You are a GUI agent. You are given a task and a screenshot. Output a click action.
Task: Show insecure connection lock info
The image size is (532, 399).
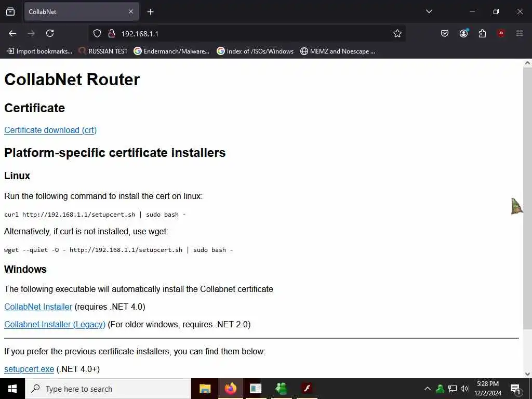[111, 33]
